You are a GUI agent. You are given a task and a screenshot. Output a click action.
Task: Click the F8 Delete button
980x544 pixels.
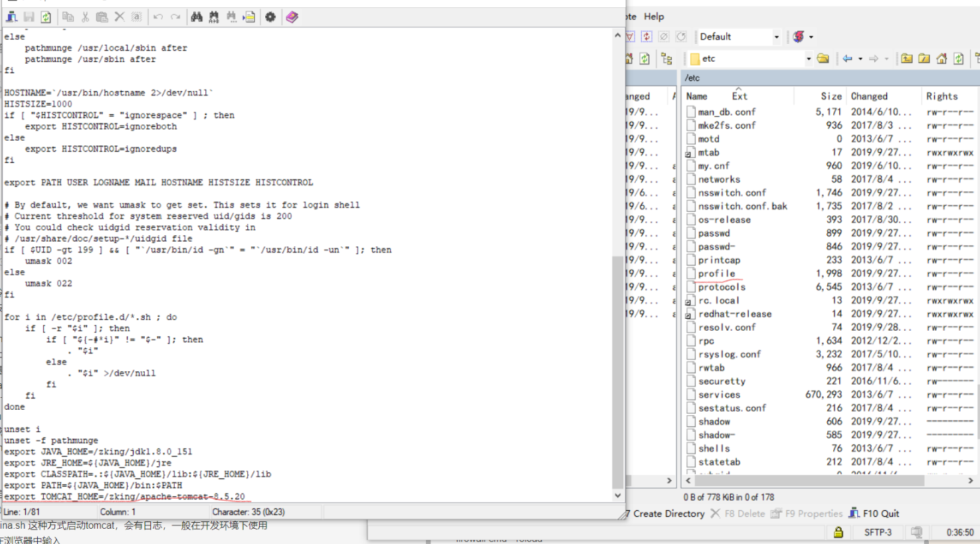click(738, 513)
